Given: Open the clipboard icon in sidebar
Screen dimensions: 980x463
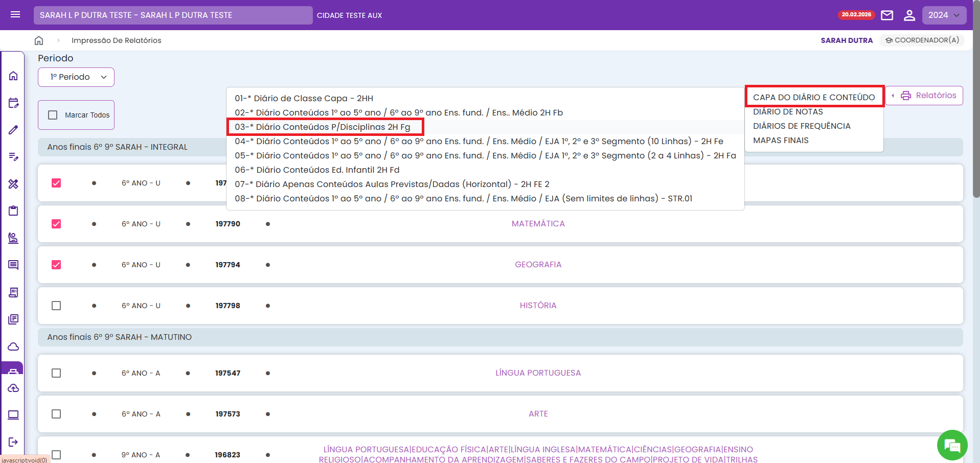Looking at the screenshot, I should click(x=13, y=211).
